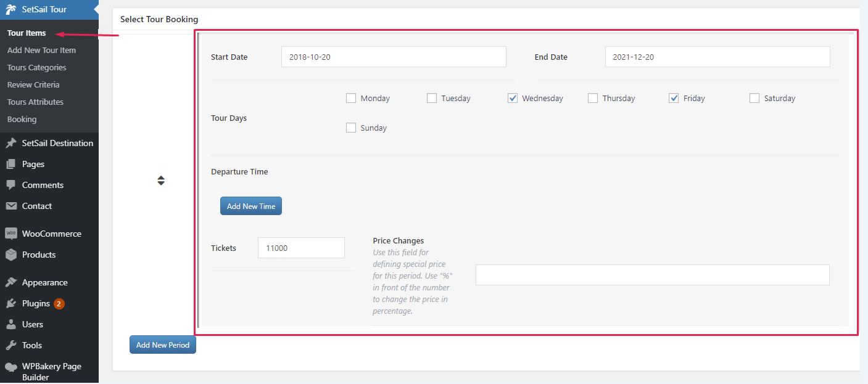Click the Comments speech bubble icon
Image resolution: width=868 pixels, height=384 pixels.
[x=11, y=185]
